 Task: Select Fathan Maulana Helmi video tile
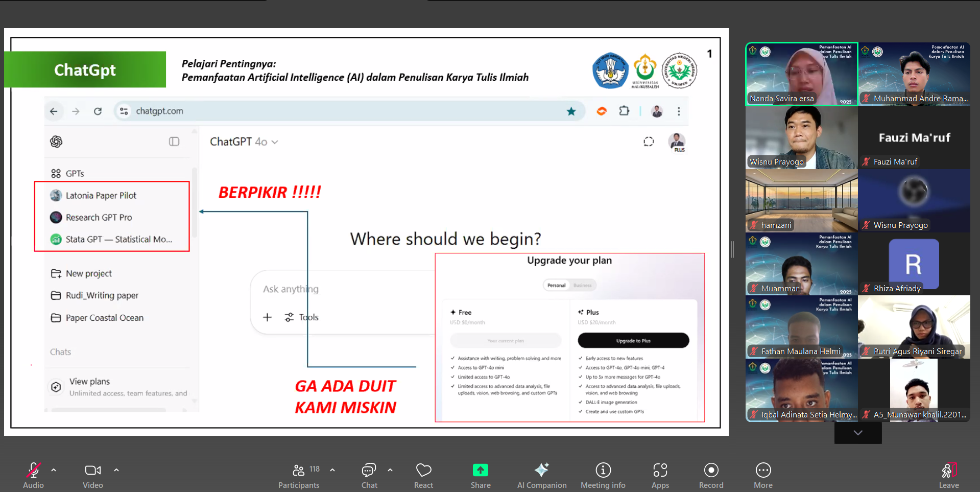click(x=802, y=327)
